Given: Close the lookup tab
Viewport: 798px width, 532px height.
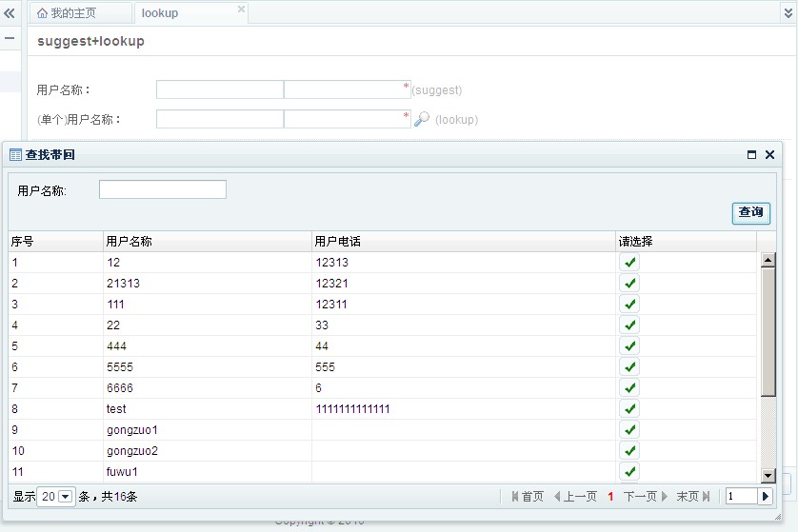Looking at the screenshot, I should pyautogui.click(x=241, y=9).
